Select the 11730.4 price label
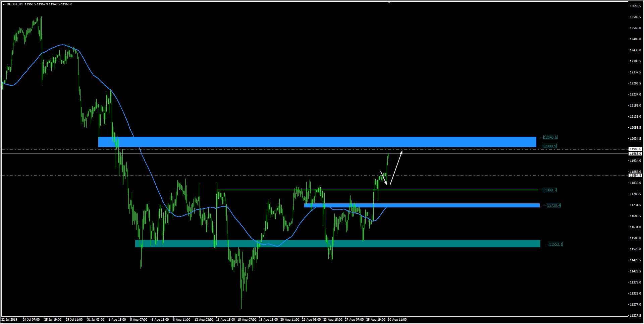Image resolution: width=644 pixels, height=324 pixels. point(553,205)
